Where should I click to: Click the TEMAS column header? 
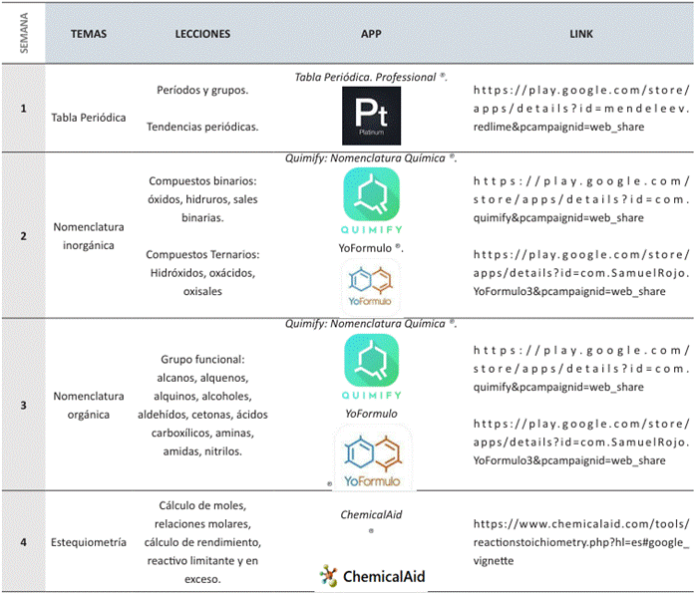pyautogui.click(x=89, y=34)
